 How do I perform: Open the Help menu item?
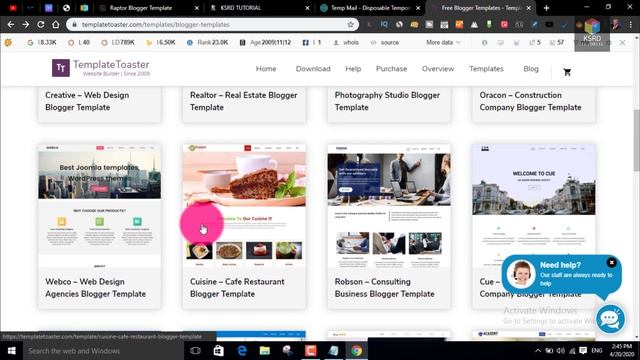353,69
